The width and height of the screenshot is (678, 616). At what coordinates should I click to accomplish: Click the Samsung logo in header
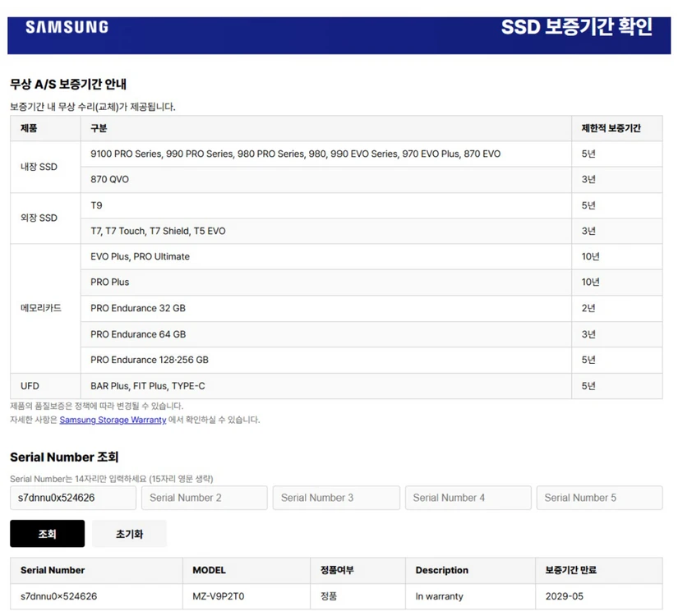point(67,27)
